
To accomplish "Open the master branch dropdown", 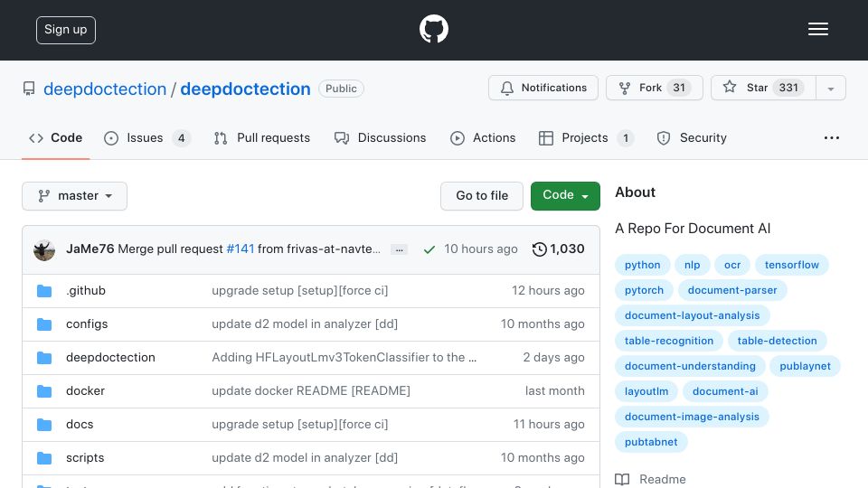I will pos(75,196).
